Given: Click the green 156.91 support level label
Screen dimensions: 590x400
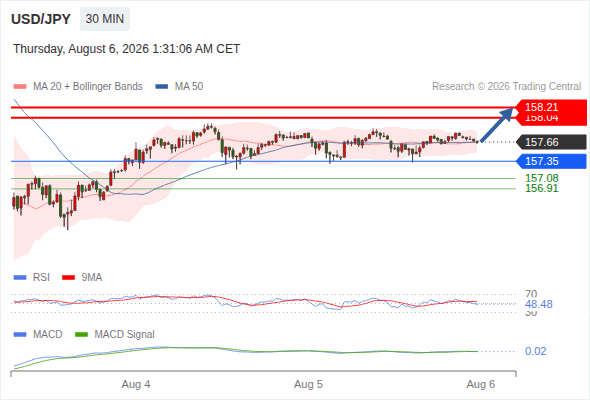Looking at the screenshot, I should coord(542,188).
